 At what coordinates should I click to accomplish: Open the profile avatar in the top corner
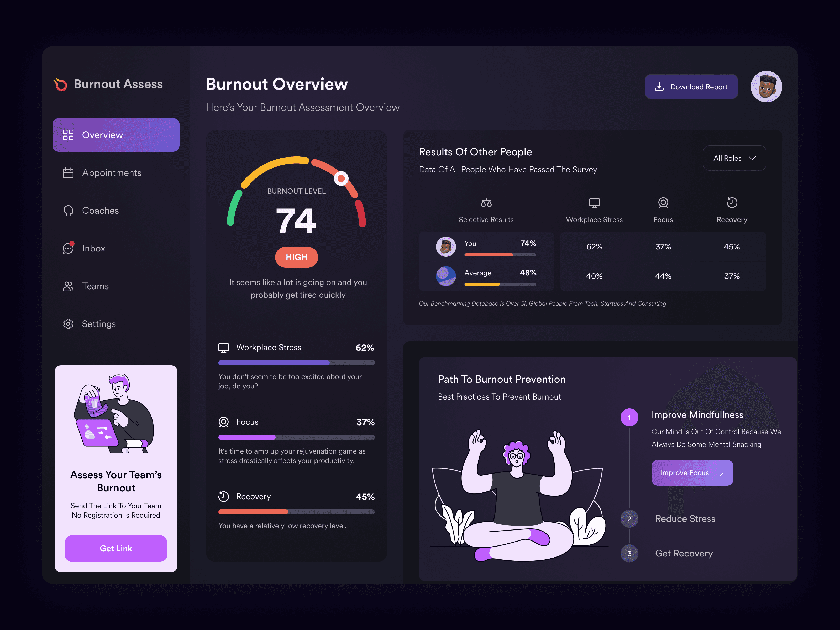(x=766, y=86)
